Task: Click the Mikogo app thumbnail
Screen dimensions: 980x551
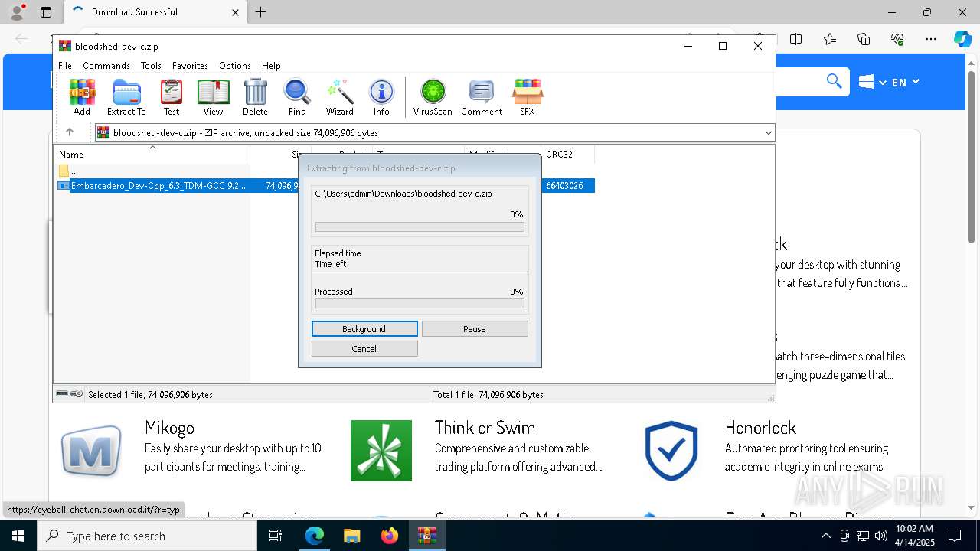Action: (x=91, y=451)
